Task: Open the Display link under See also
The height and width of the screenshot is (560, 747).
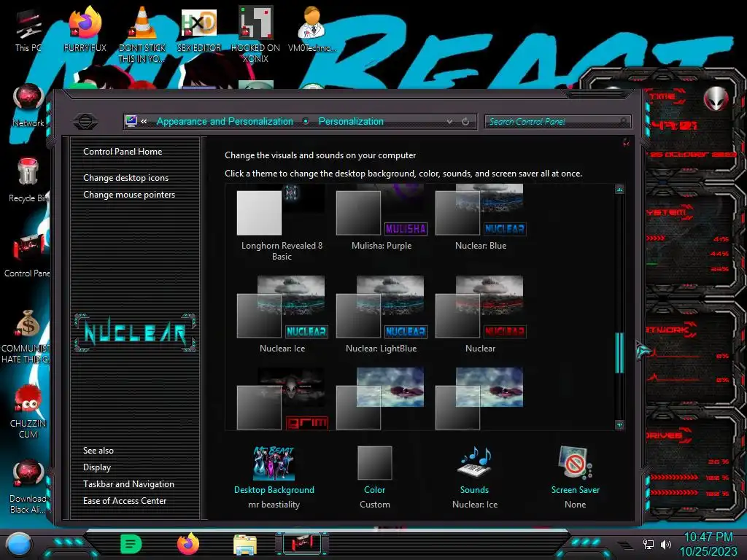Action: (x=97, y=467)
